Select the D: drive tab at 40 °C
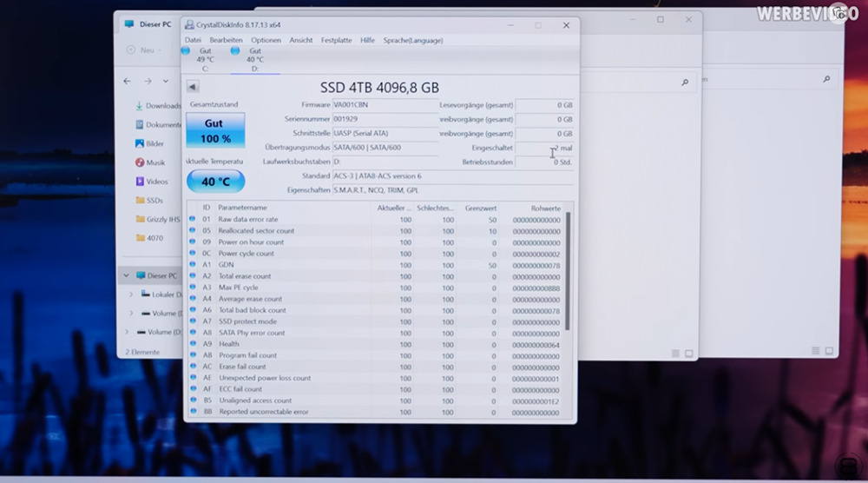Screen dimensions: 868x483 pyautogui.click(x=254, y=59)
